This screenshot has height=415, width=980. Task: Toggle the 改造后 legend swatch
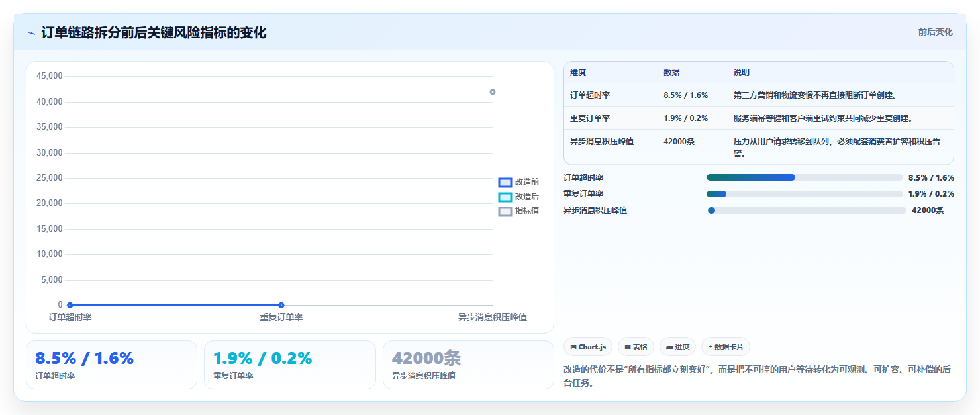505,197
